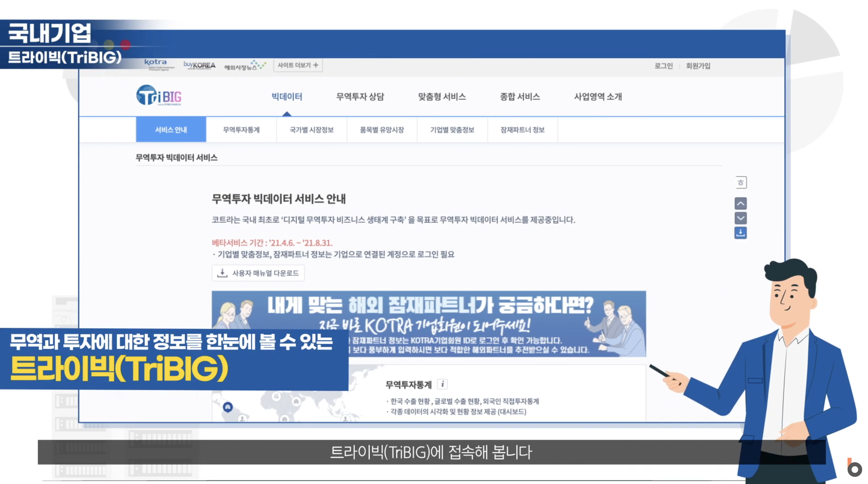The height and width of the screenshot is (484, 868).
Task: Open the 해외시장뉴스 logo link
Action: 245,65
